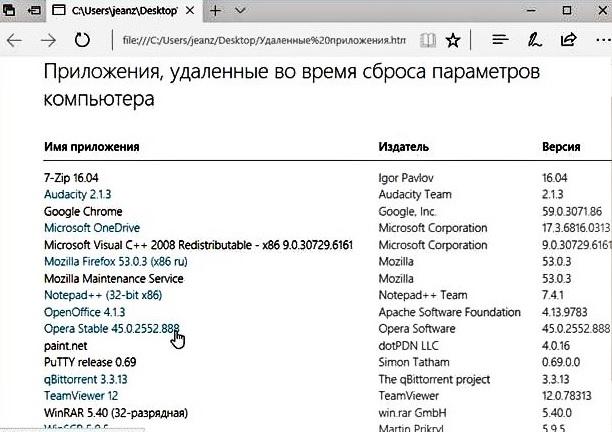This screenshot has height=432, width=612.
Task: Open the qBittorrent 3.3.13 link
Action: coord(85,379)
